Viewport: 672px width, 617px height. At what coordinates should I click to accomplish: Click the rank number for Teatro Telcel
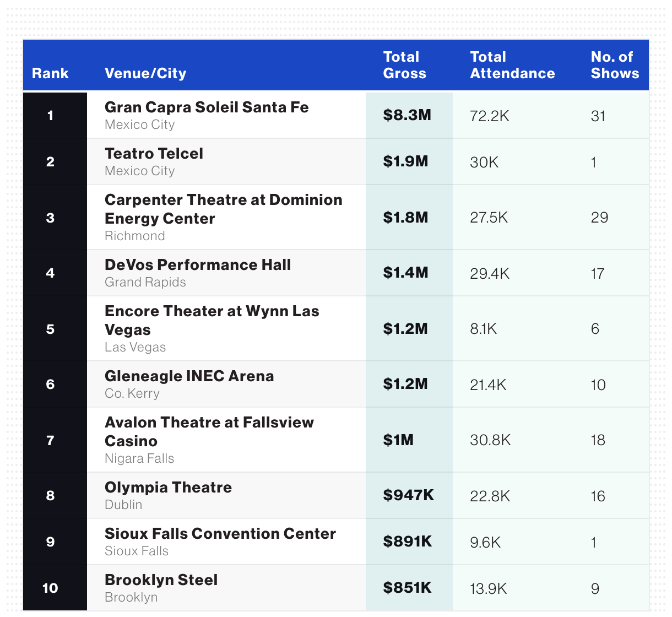(x=50, y=161)
